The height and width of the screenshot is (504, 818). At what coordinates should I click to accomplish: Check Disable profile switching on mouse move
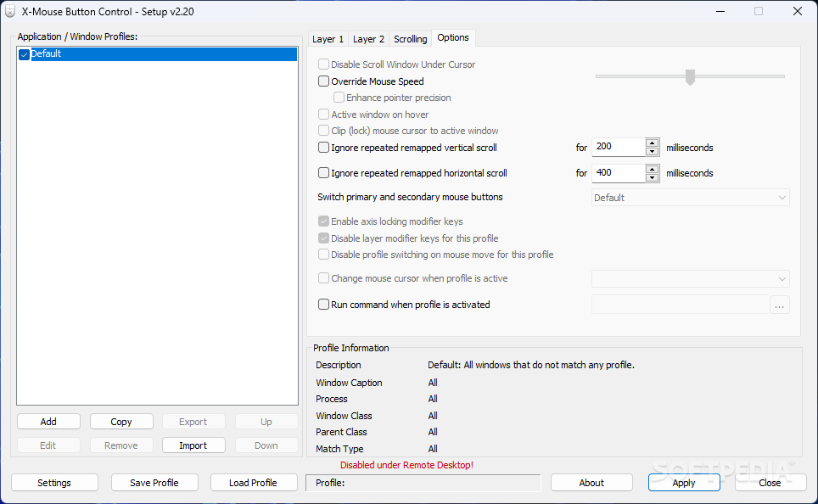click(323, 255)
